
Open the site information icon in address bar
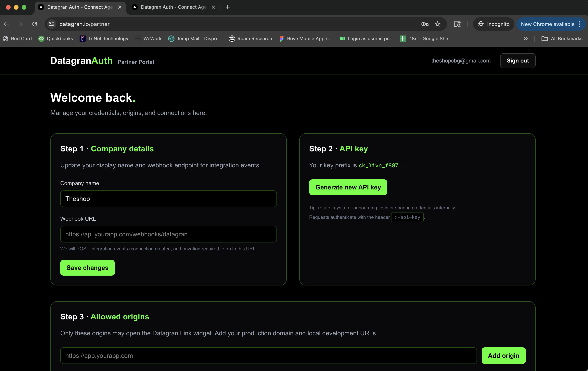pos(51,24)
